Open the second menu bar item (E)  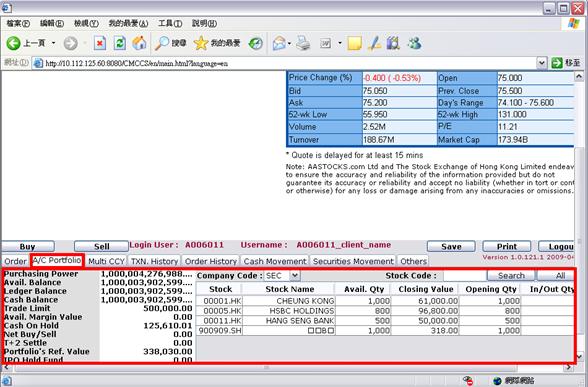click(x=52, y=24)
